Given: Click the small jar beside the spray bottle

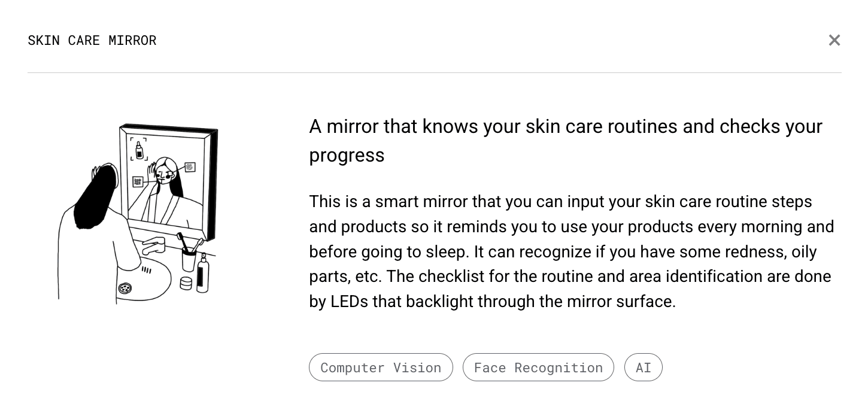Looking at the screenshot, I should pos(185,282).
